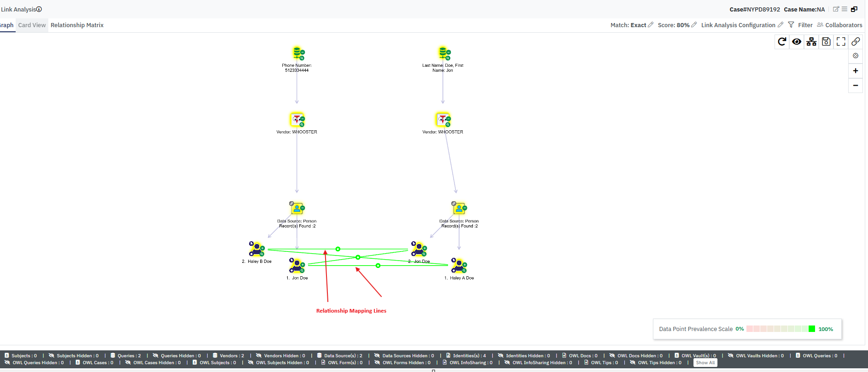
Task: Switch to Card View tab
Action: pos(32,25)
